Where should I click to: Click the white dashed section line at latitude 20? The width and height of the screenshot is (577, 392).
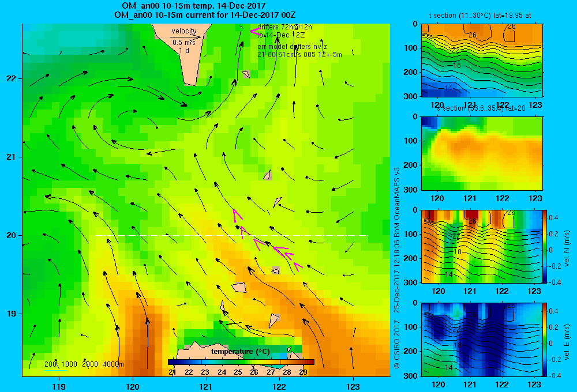tap(231, 235)
